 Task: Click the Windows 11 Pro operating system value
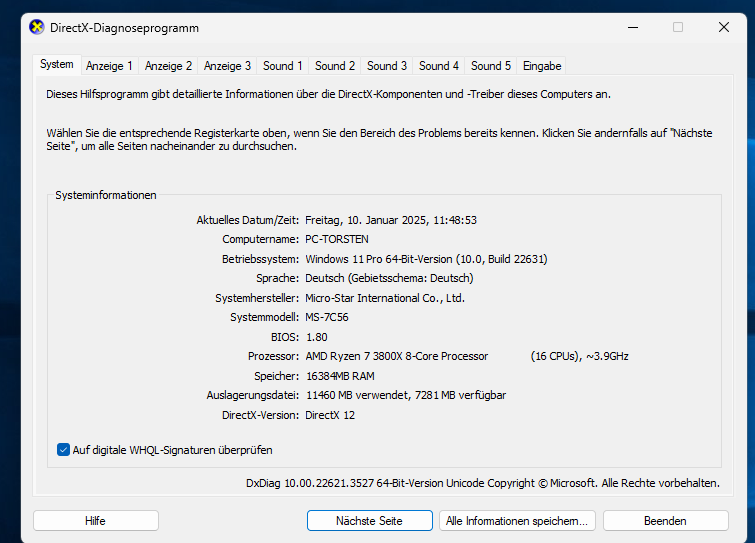(426, 259)
